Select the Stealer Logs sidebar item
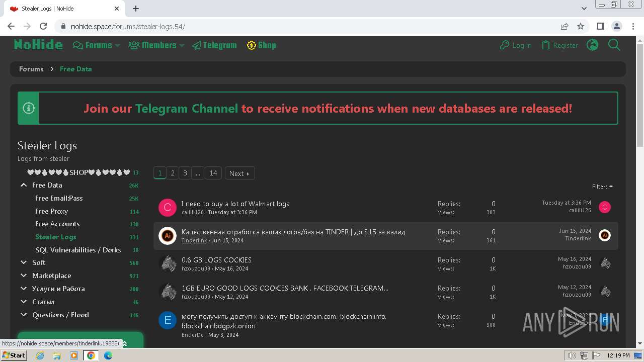 tap(56, 237)
